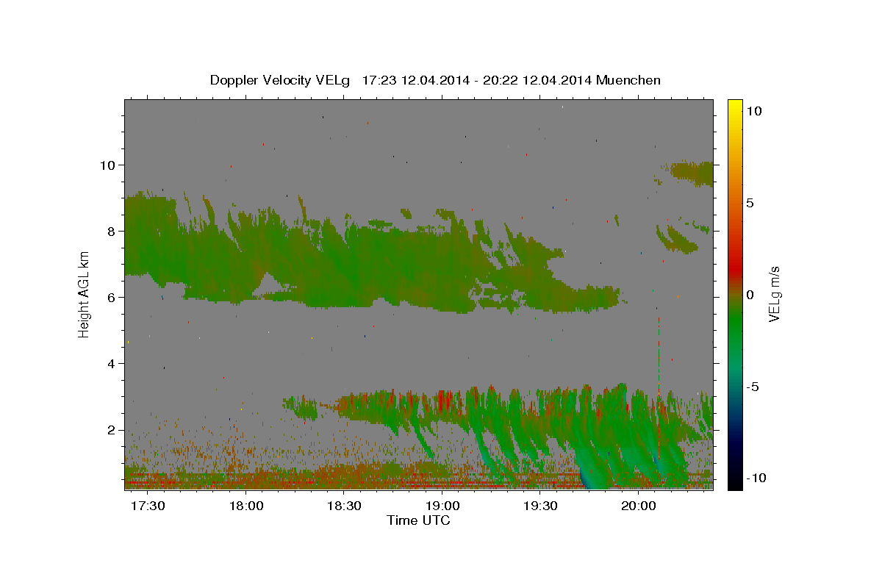882x588 pixels.
Task: Click the colorbar label 'VELg m/s'
Action: [x=775, y=294]
